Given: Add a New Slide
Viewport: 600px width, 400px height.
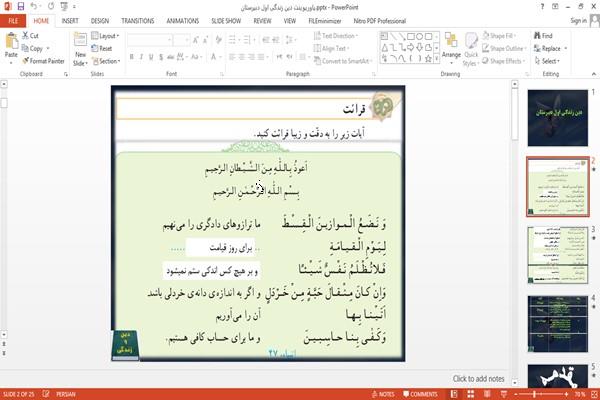Looking at the screenshot, I should [x=80, y=49].
